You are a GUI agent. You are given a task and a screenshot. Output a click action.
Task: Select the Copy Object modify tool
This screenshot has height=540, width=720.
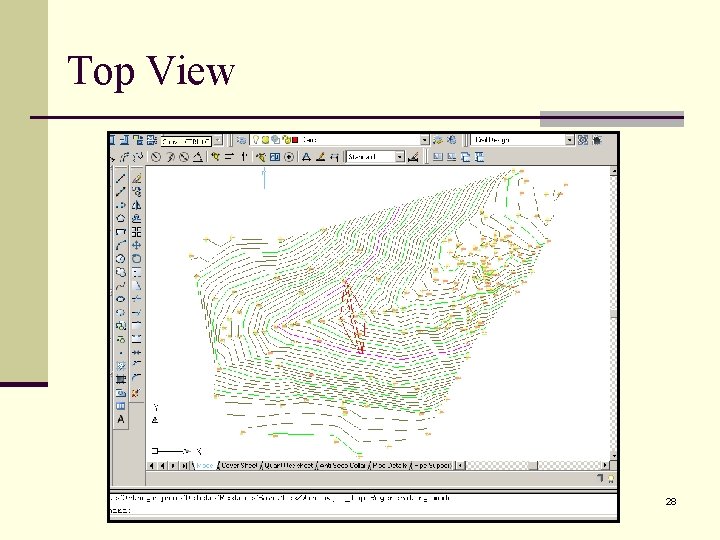click(x=136, y=191)
